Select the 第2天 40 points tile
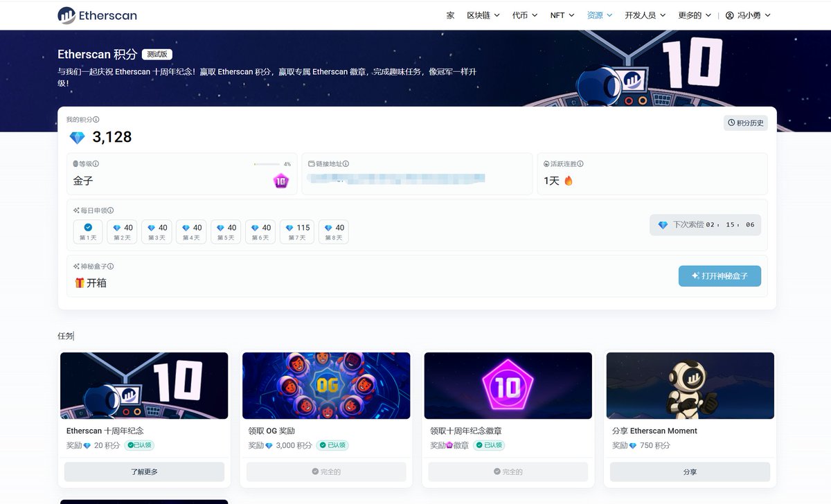 pyautogui.click(x=123, y=232)
